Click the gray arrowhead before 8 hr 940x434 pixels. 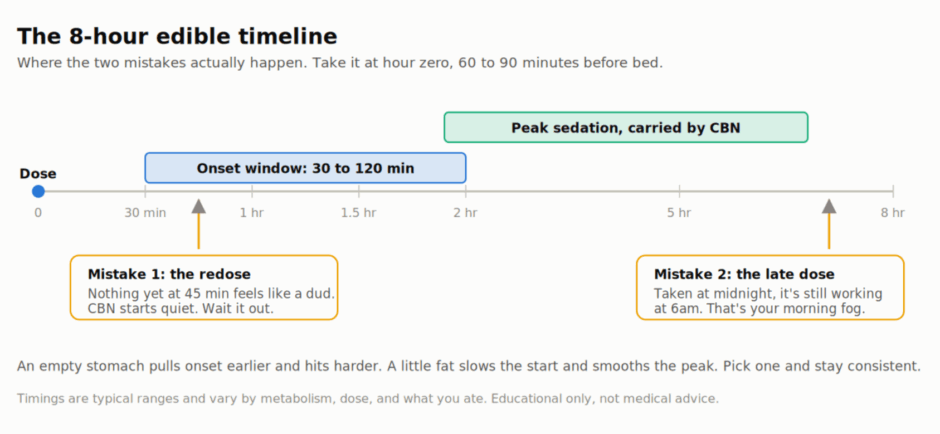coord(829,206)
